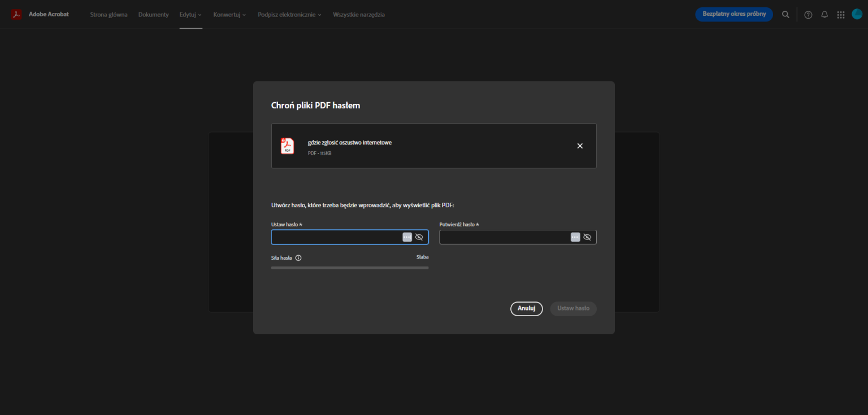Open the Adobe apps grid icon

tap(841, 14)
